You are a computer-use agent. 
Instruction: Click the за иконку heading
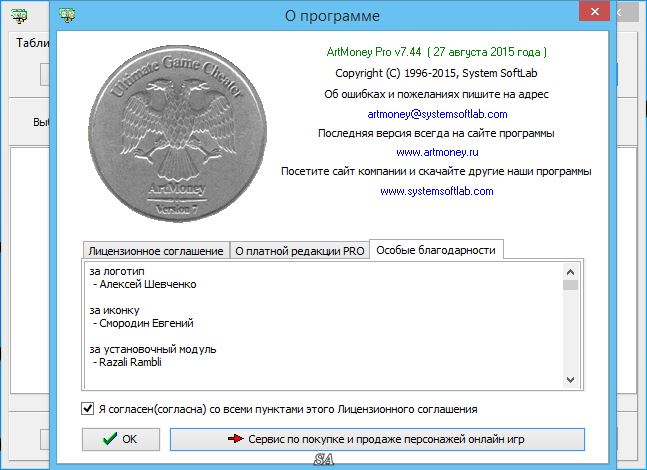(x=114, y=310)
